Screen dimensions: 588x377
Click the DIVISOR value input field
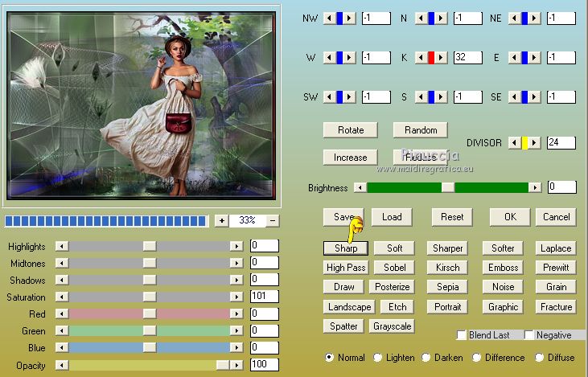pyautogui.click(x=561, y=143)
